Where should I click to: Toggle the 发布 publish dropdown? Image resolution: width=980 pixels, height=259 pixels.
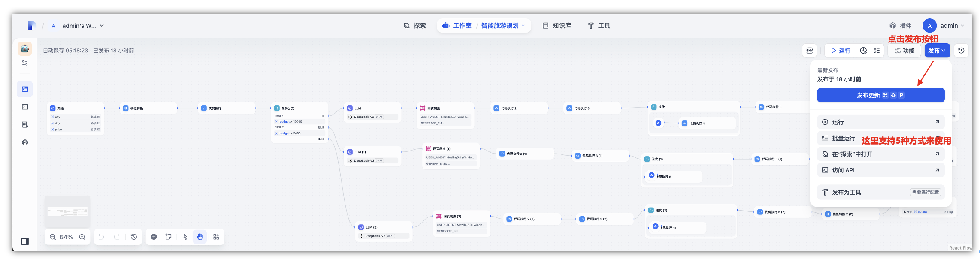point(937,51)
